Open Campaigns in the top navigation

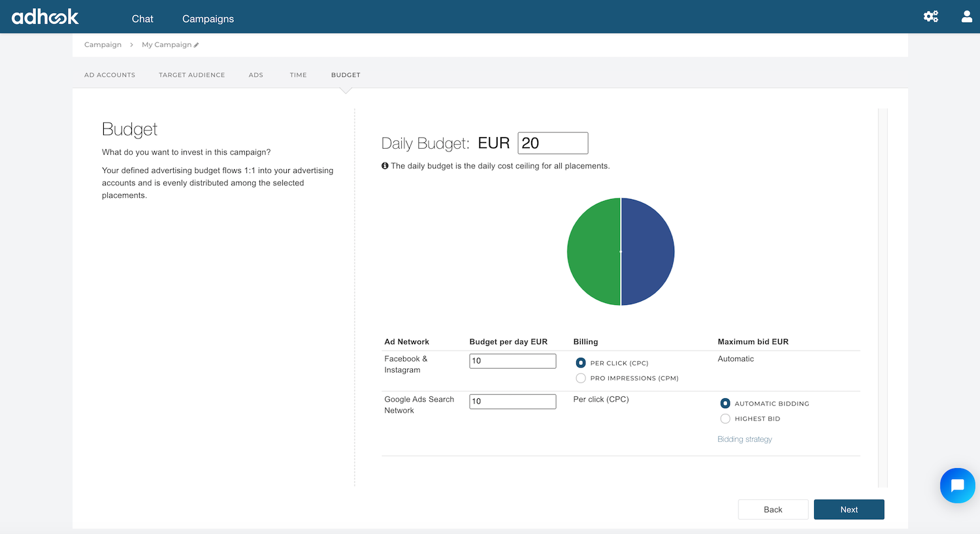coord(208,19)
